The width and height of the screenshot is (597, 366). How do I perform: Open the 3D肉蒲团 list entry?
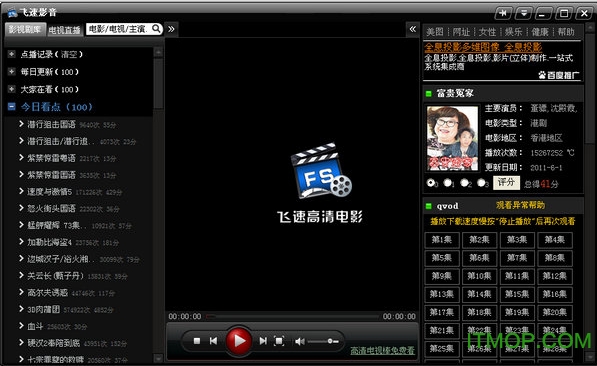(44, 309)
